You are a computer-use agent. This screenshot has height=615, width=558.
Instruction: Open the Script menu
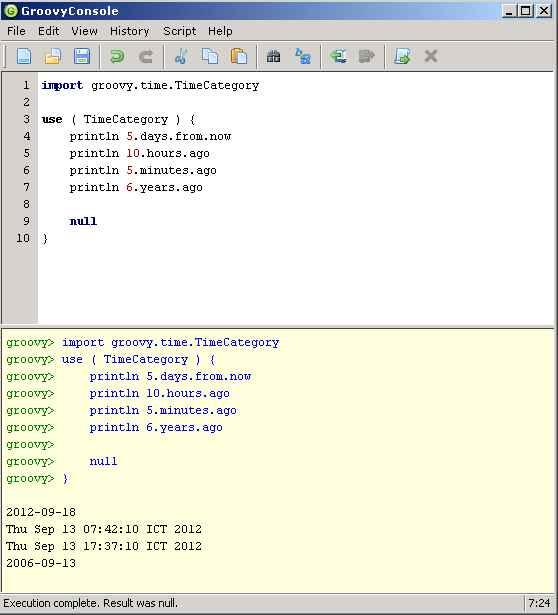coord(180,31)
